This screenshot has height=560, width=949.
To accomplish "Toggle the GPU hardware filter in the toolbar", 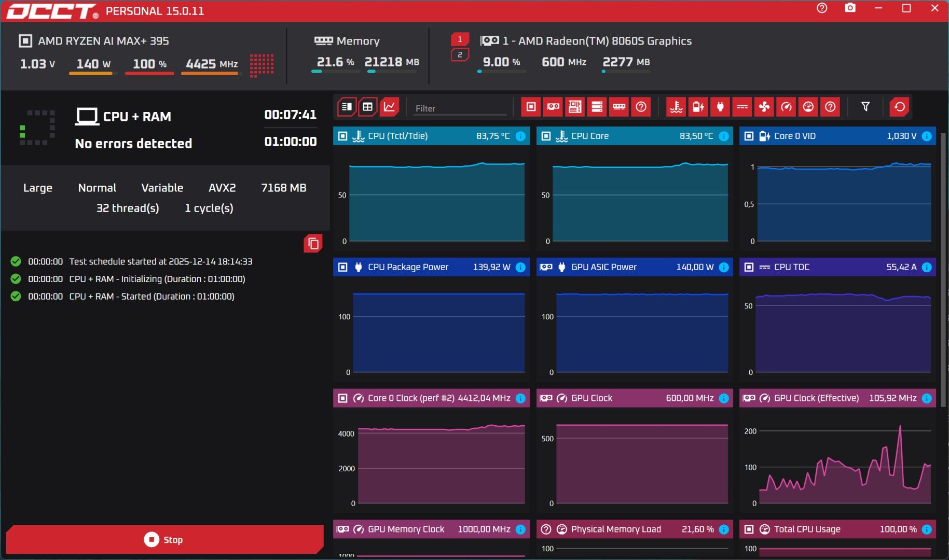I will point(553,107).
